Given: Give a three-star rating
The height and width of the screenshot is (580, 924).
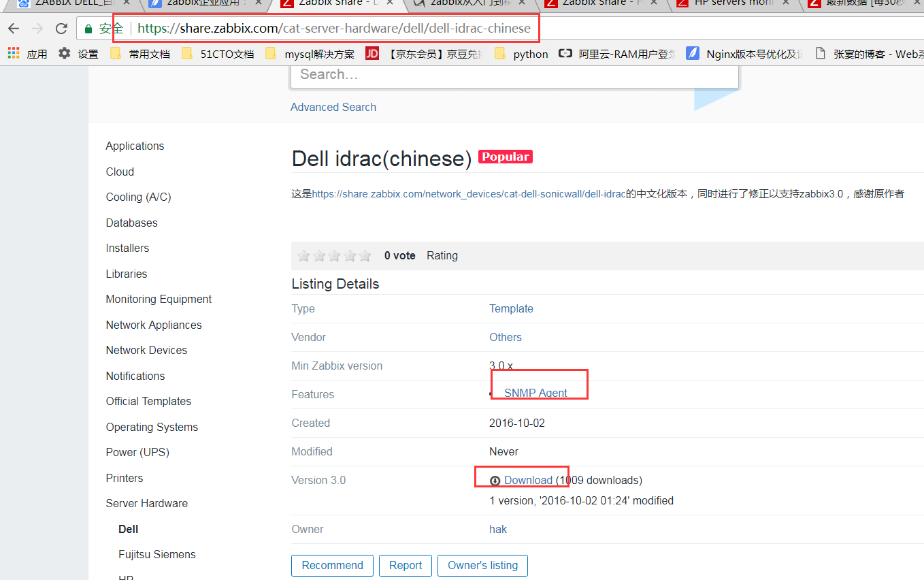Looking at the screenshot, I should click(x=335, y=256).
